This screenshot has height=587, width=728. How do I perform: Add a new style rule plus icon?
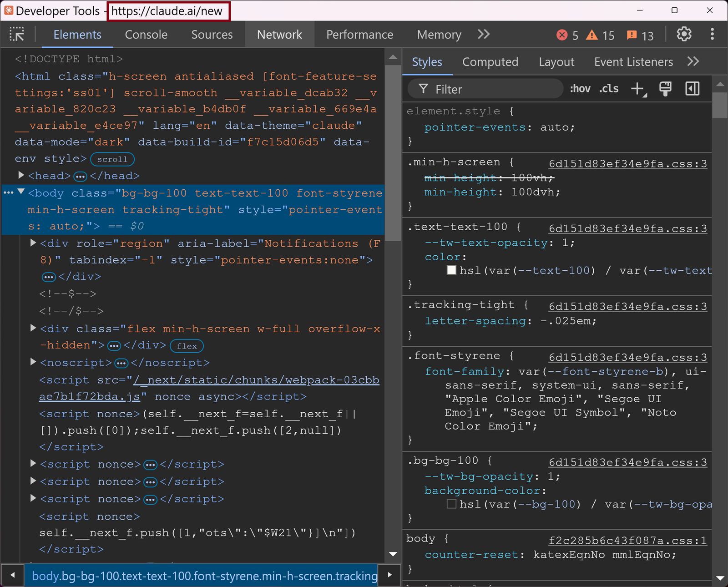click(x=638, y=89)
